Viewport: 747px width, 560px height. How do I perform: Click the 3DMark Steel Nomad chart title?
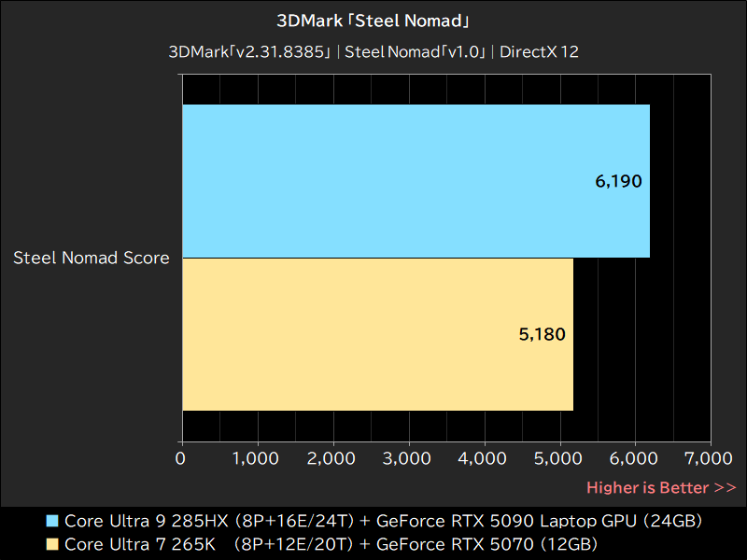click(373, 20)
